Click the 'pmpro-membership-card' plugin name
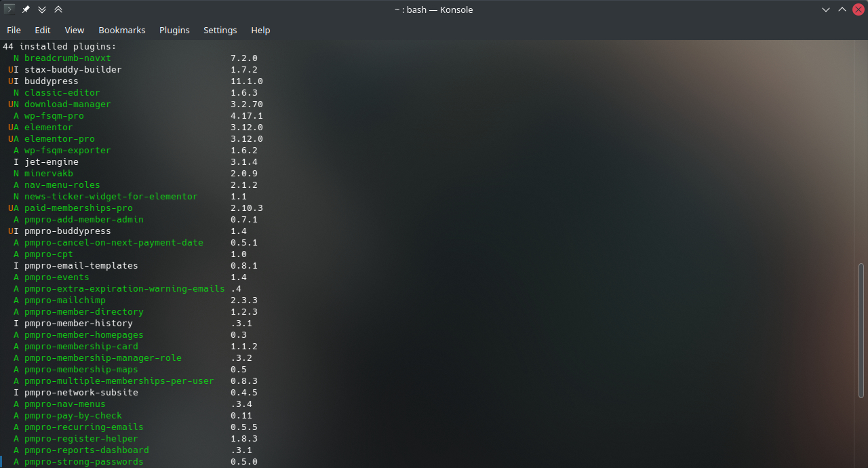Viewport: 868px width, 468px height. tap(81, 347)
